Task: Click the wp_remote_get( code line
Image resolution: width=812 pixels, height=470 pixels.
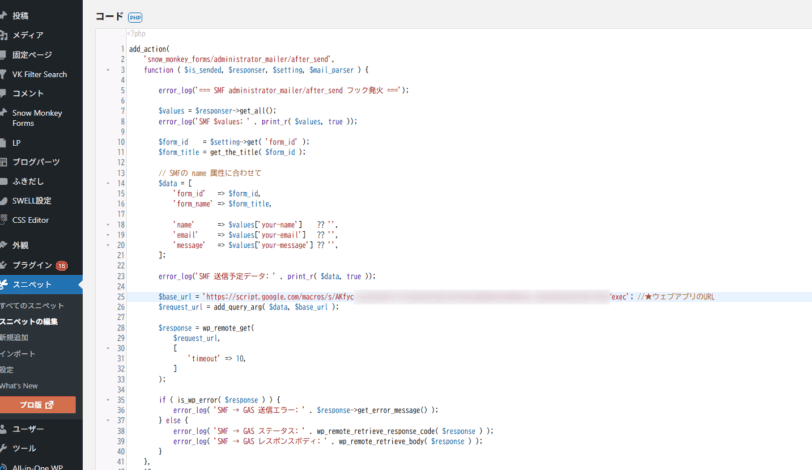Action: point(206,328)
